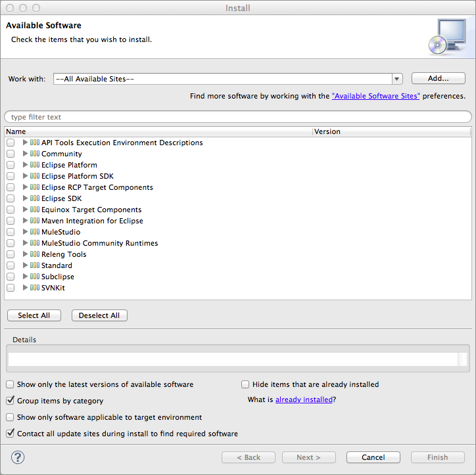Click the Cancel button

click(x=373, y=457)
